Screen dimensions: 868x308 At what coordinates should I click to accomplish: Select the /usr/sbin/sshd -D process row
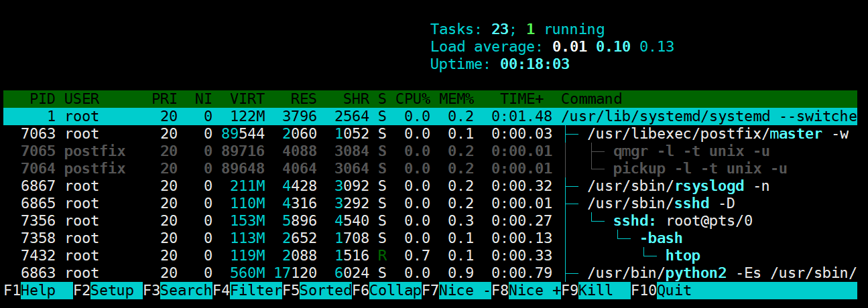430,204
